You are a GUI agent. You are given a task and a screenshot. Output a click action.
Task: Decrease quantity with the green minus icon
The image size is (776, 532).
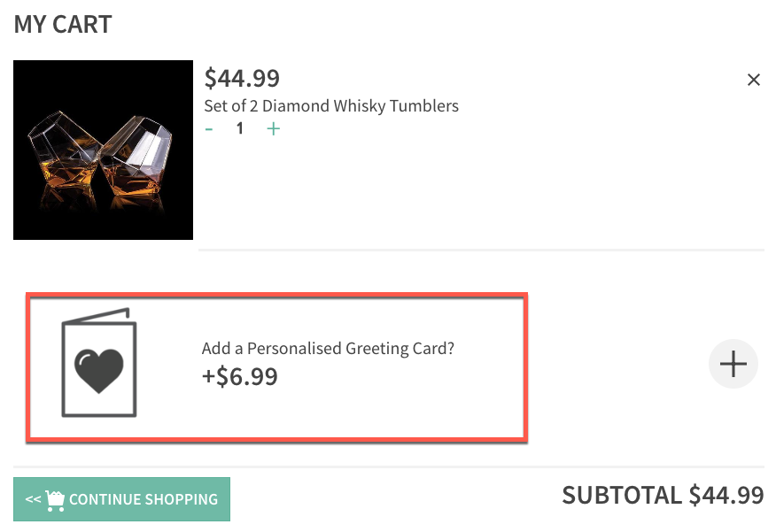click(209, 129)
